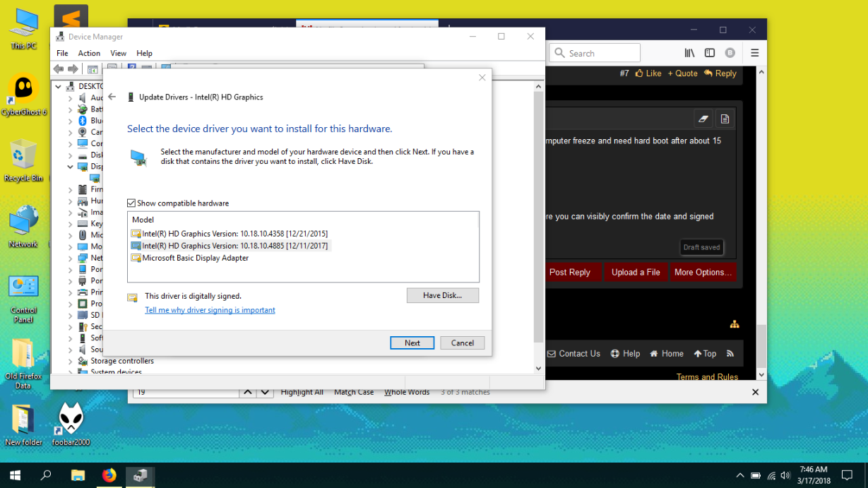Open the New folder desktop icon
This screenshot has height=488, width=868.
coord(23,424)
